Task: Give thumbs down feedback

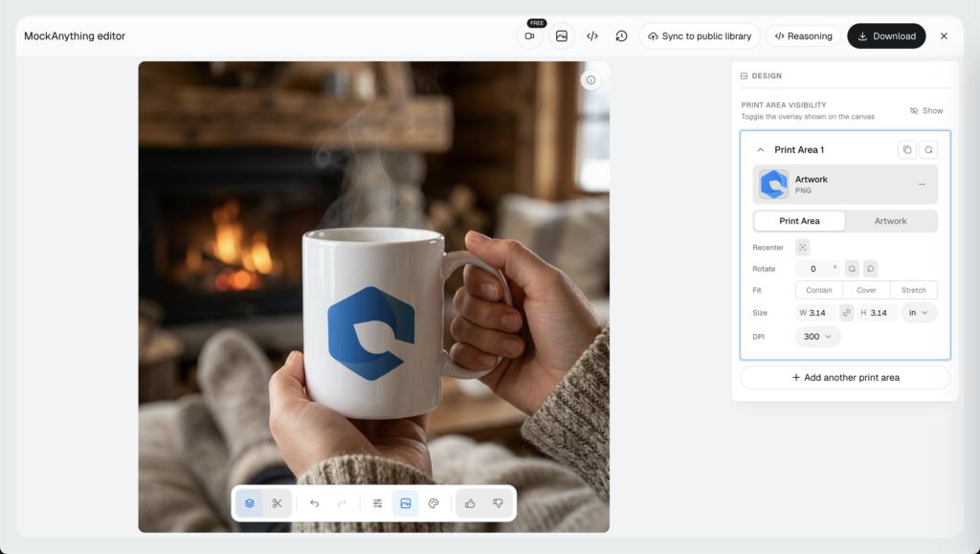Action: tap(498, 503)
